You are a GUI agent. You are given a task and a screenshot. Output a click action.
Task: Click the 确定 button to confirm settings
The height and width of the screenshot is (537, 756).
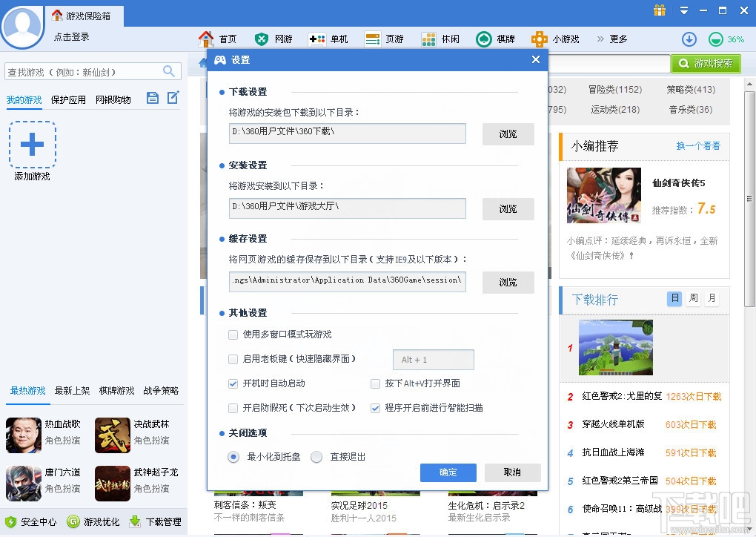[448, 472]
